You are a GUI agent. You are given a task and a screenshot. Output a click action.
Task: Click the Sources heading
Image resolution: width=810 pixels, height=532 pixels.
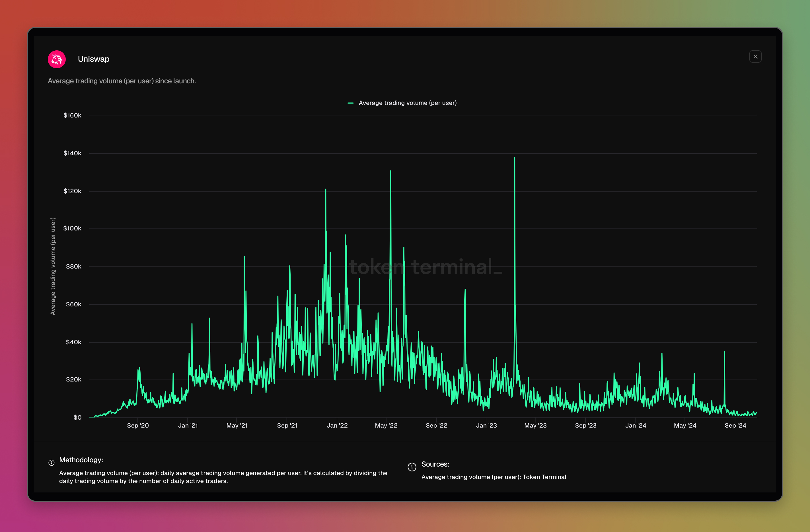435,464
